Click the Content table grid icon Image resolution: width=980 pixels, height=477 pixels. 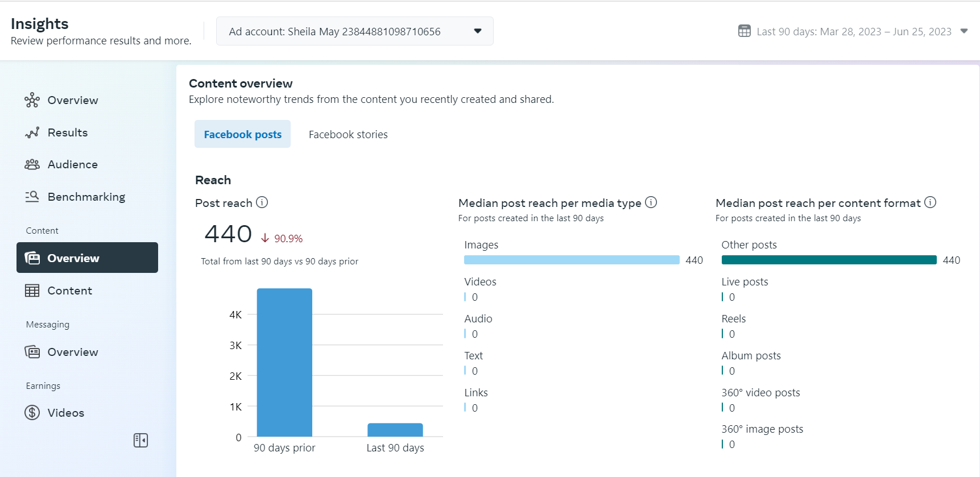32,291
